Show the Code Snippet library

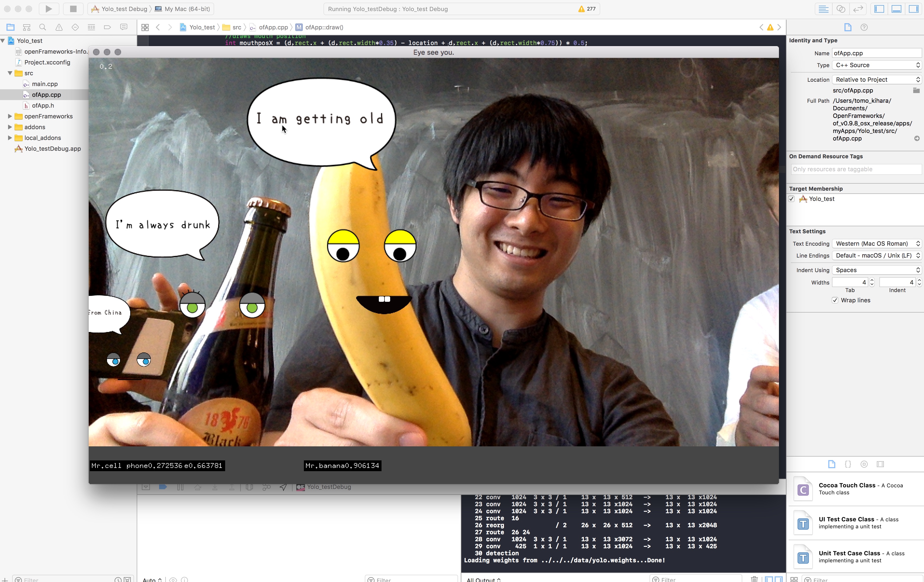click(848, 464)
